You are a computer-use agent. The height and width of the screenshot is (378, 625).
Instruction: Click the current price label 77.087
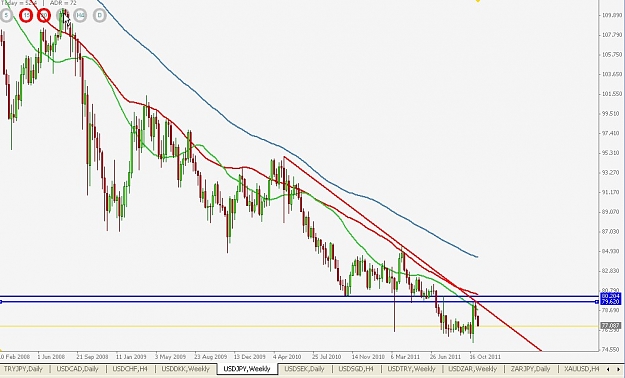(611, 326)
